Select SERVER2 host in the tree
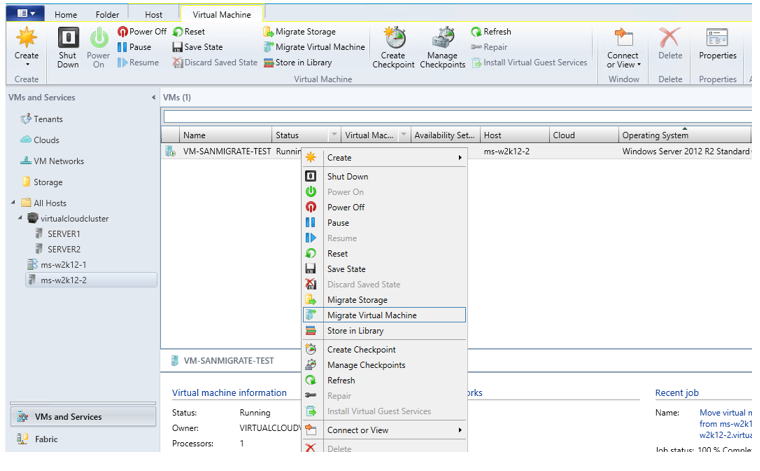760x471 pixels. click(58, 249)
